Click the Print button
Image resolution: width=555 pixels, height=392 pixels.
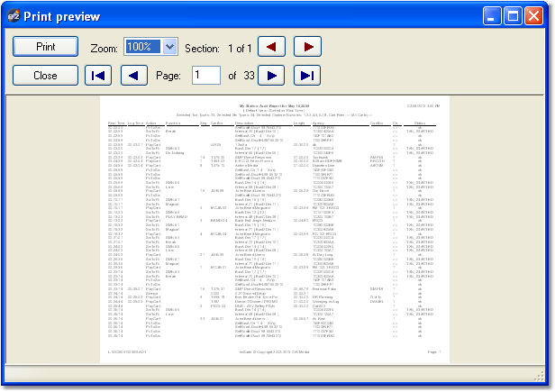tap(45, 47)
